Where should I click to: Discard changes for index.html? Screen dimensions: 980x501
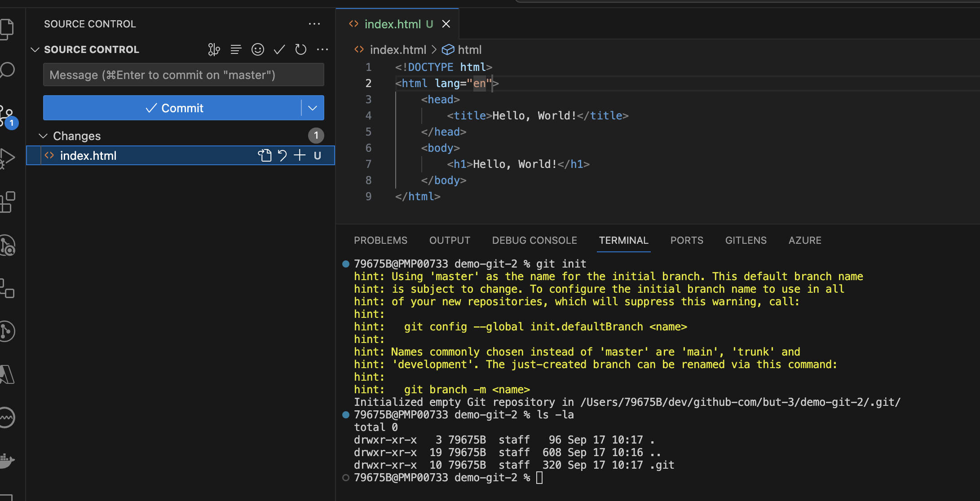(x=282, y=155)
